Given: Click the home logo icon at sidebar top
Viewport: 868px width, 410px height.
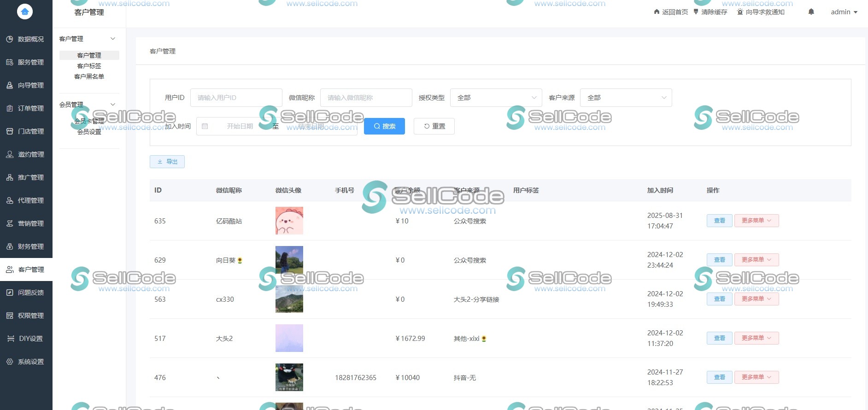Looking at the screenshot, I should coord(25,12).
